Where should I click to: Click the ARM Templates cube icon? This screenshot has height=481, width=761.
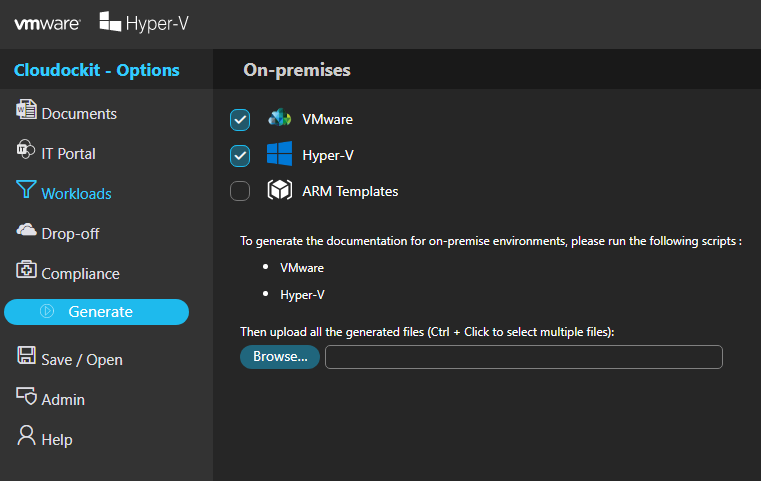pos(280,190)
